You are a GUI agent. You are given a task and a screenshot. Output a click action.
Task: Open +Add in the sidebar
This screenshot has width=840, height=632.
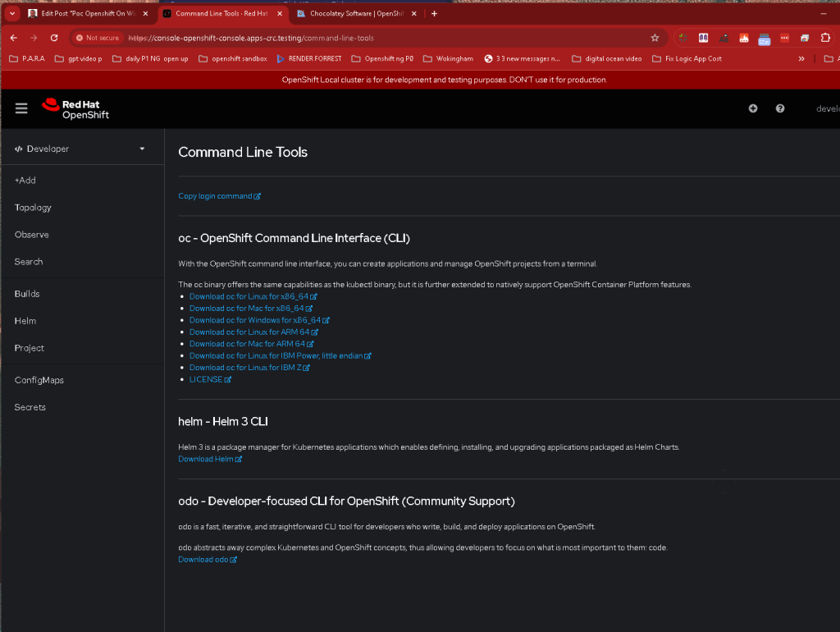point(25,180)
